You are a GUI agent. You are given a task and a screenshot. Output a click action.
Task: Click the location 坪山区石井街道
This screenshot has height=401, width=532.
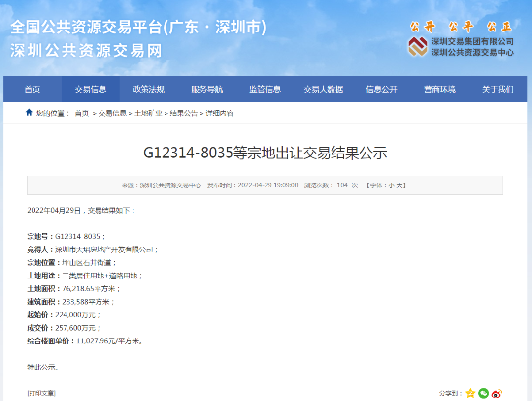[x=87, y=263]
